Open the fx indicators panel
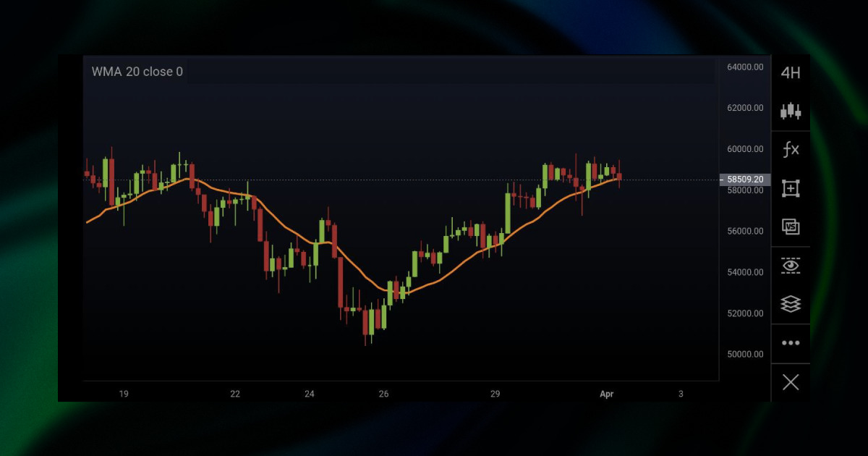This screenshot has width=868, height=456. [791, 149]
